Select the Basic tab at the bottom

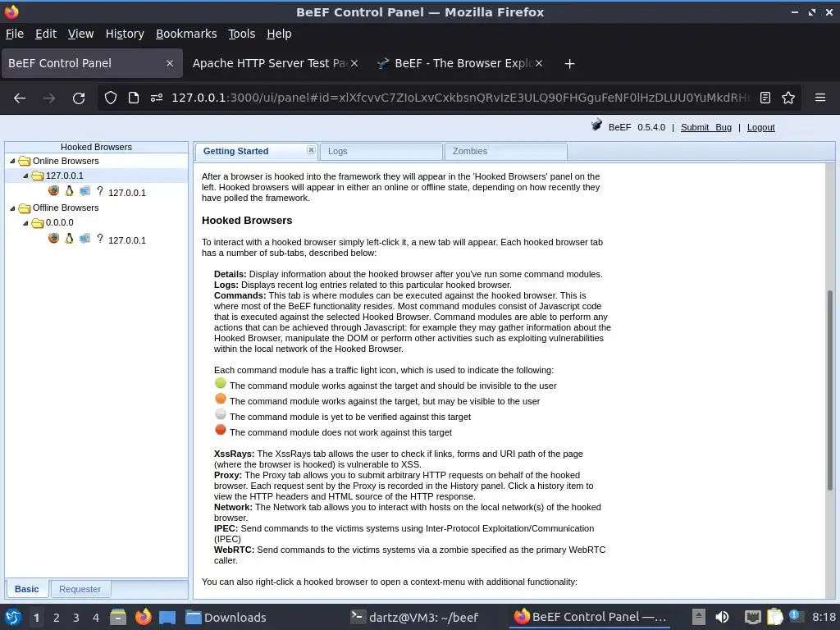(27, 589)
